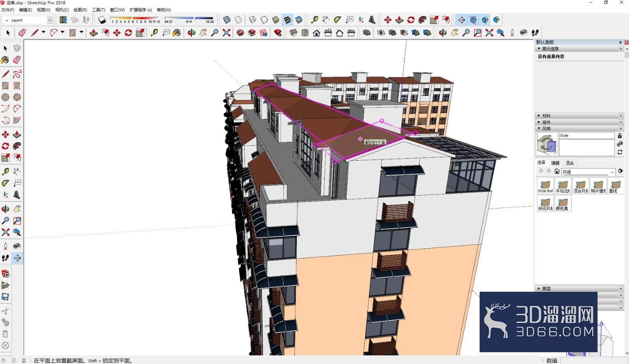Open the 编辑(E) menu
This screenshot has width=629, height=364.
[x=26, y=10]
